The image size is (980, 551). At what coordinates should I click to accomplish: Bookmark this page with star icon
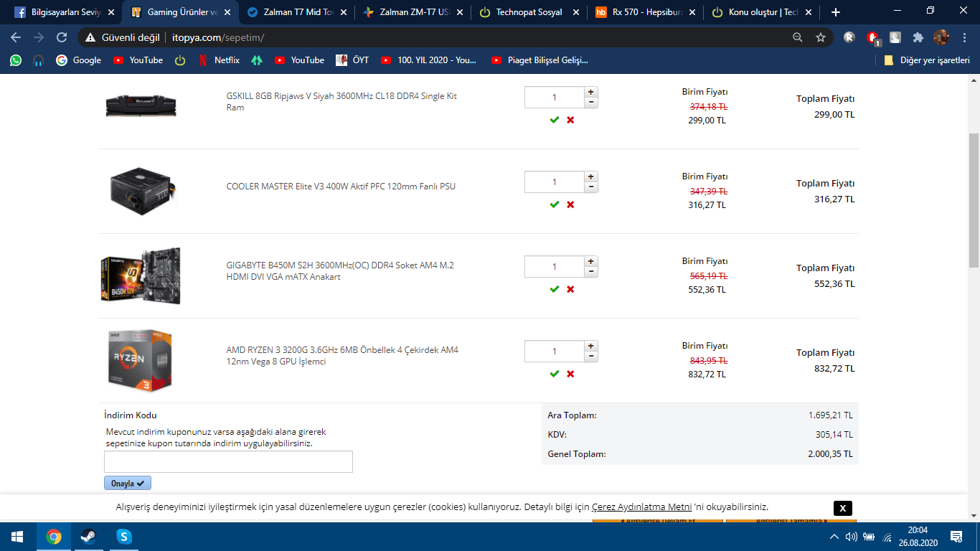tap(821, 37)
